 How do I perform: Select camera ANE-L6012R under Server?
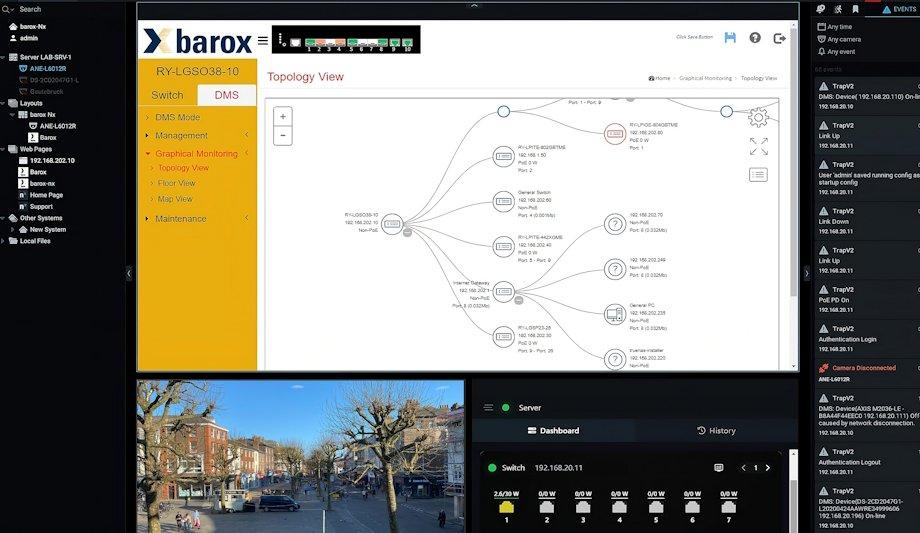coord(42,69)
